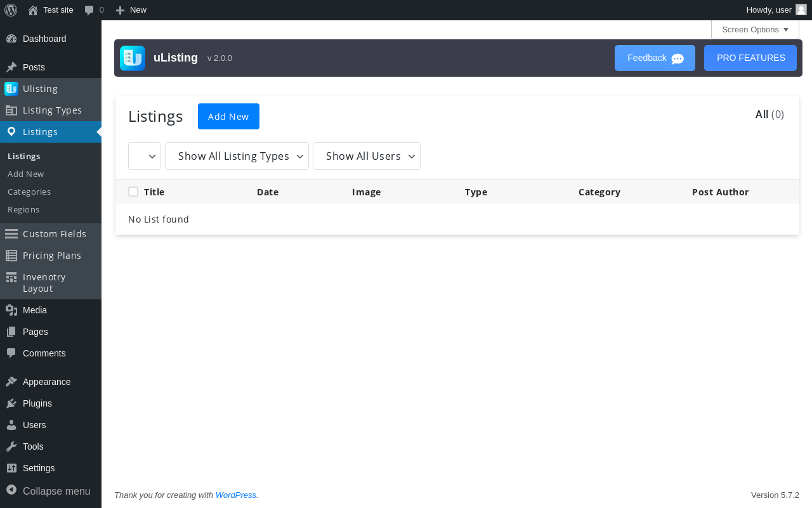Open the blank bulk action dropdown
812x508 pixels.
(x=145, y=156)
